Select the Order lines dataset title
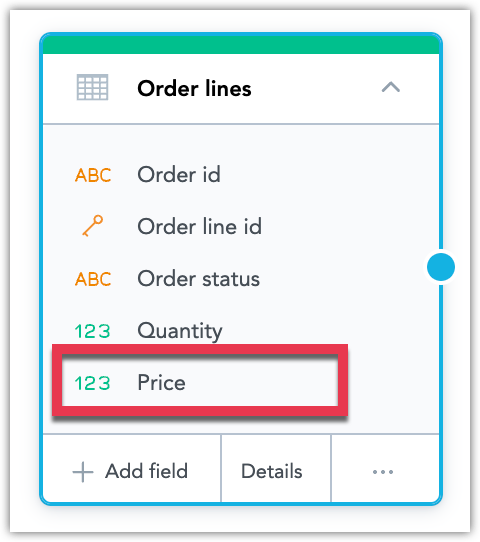The width and height of the screenshot is (480, 542). point(194,88)
